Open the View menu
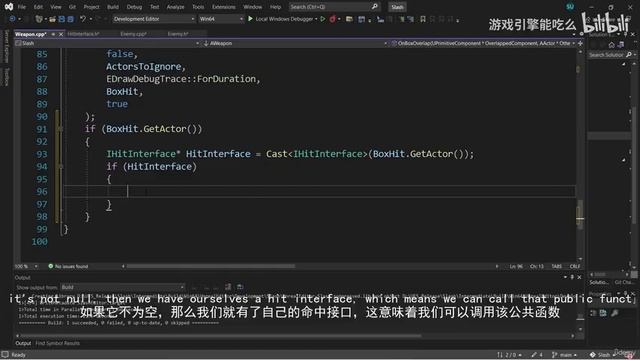Viewport: 640px width, 360px height. (x=56, y=7)
